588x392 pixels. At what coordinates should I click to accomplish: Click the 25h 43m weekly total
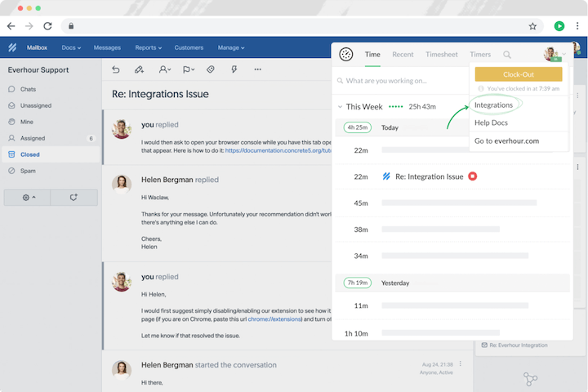[x=422, y=107]
